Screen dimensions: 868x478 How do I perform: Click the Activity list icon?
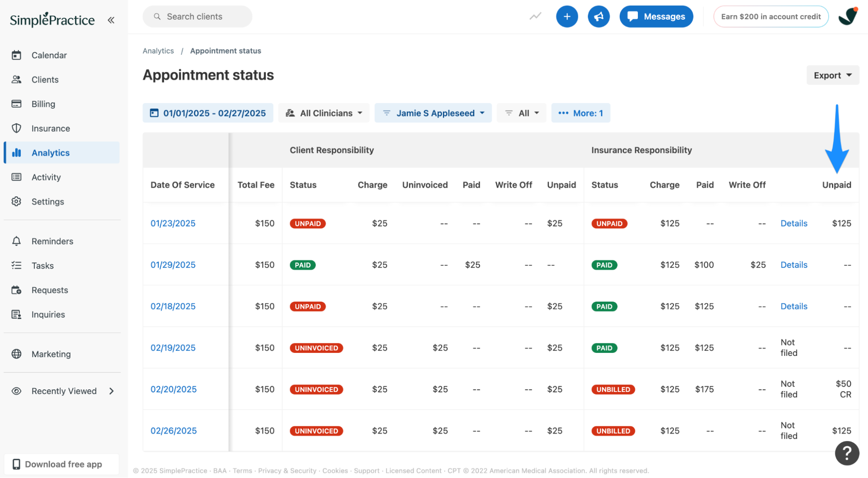pyautogui.click(x=17, y=177)
